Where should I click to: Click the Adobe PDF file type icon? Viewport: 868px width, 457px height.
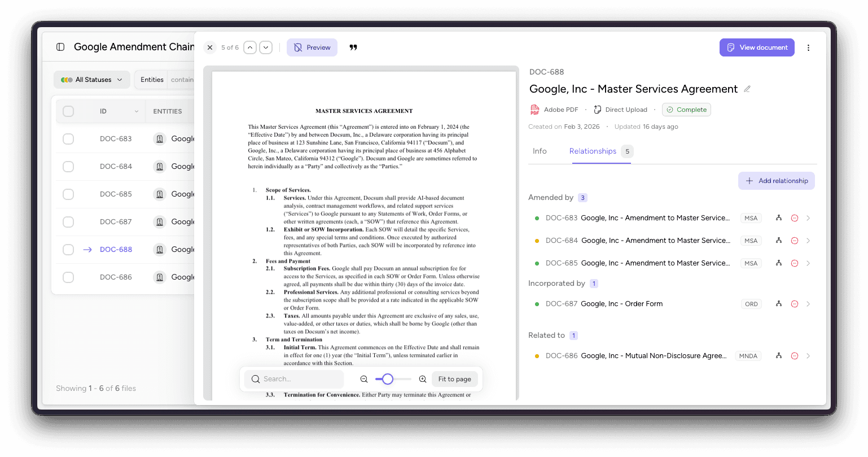534,110
